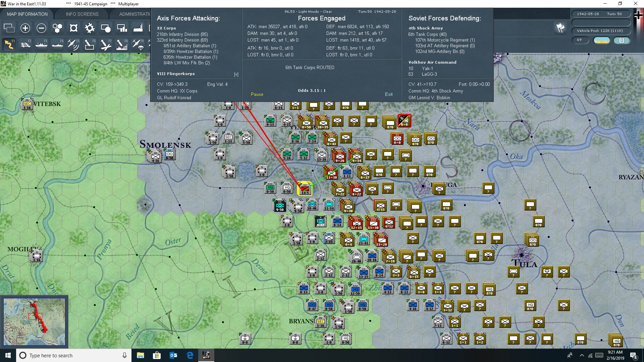
Task: Select F9 air transport mode
Action: pyautogui.click(x=138, y=44)
